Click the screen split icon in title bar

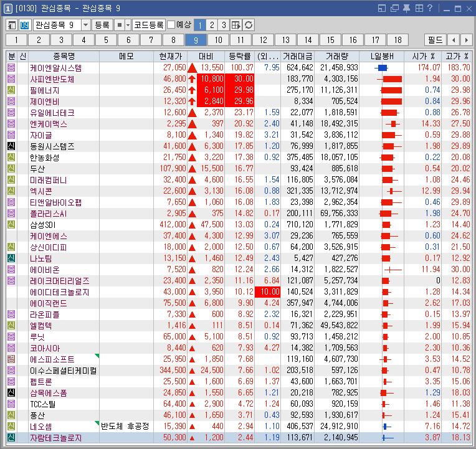[x=381, y=8]
